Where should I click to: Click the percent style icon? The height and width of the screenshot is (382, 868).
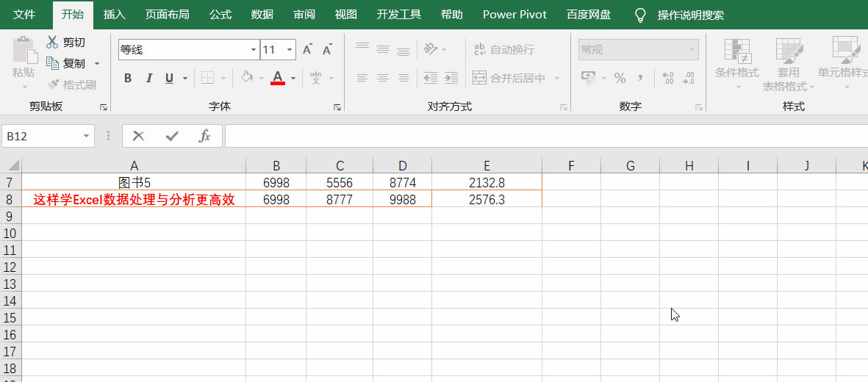coord(620,78)
